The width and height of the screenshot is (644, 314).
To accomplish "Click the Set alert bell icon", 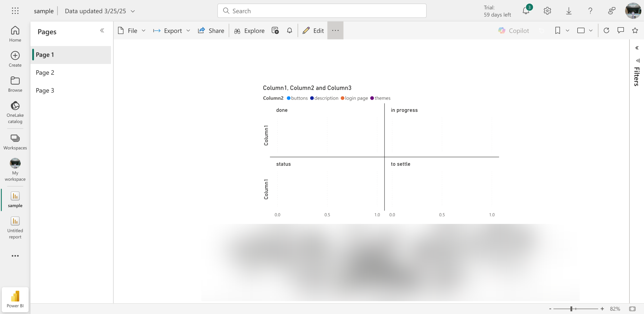I will (290, 30).
